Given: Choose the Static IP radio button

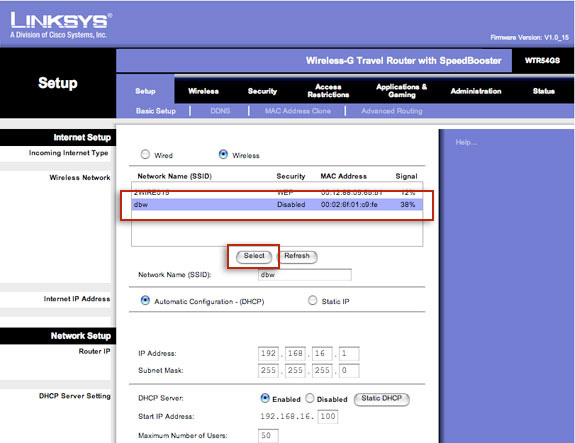Looking at the screenshot, I should tap(312, 300).
